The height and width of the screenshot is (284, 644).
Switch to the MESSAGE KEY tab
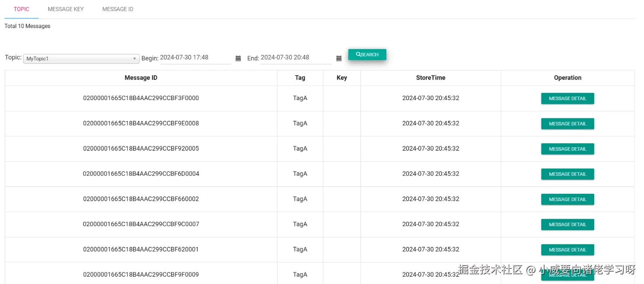(66, 9)
